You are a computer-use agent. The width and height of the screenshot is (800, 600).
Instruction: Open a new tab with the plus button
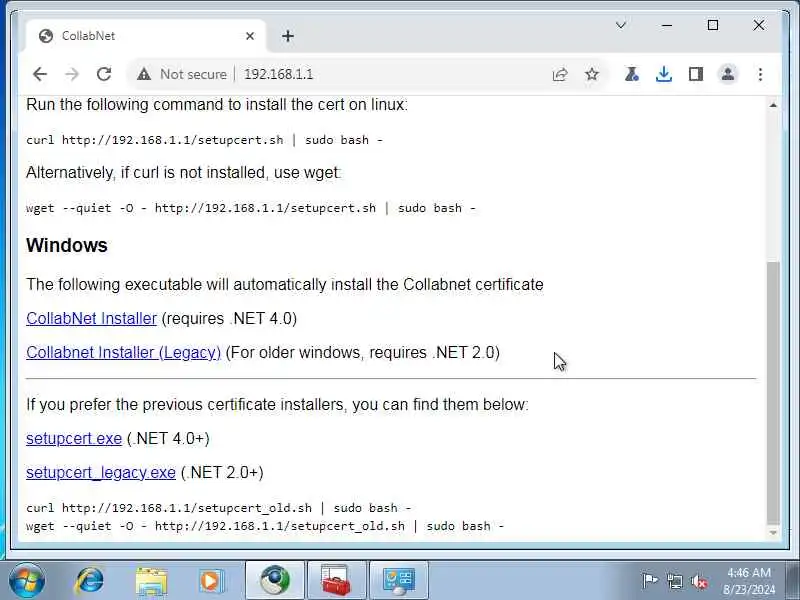tap(288, 36)
